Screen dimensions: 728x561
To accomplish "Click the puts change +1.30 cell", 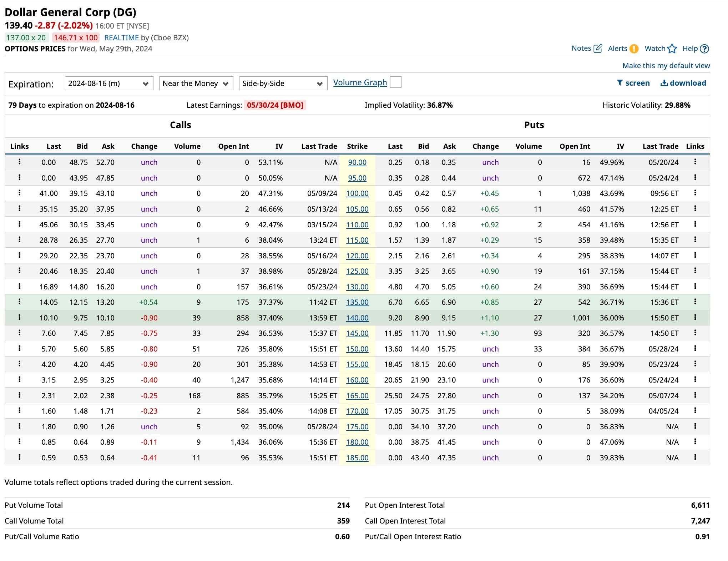I will click(x=490, y=333).
